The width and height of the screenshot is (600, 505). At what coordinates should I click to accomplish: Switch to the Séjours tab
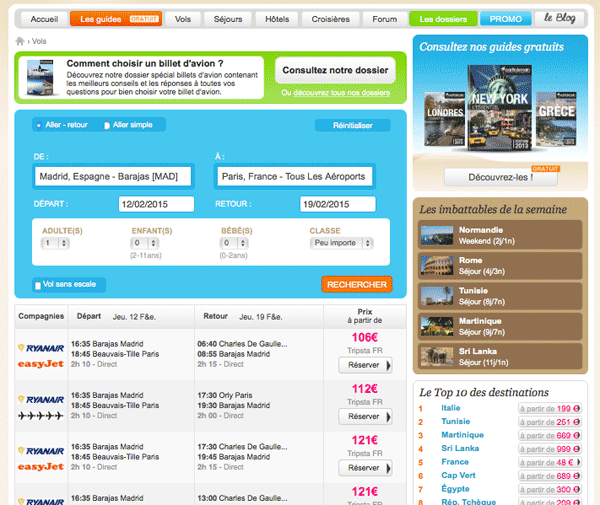[x=228, y=19]
